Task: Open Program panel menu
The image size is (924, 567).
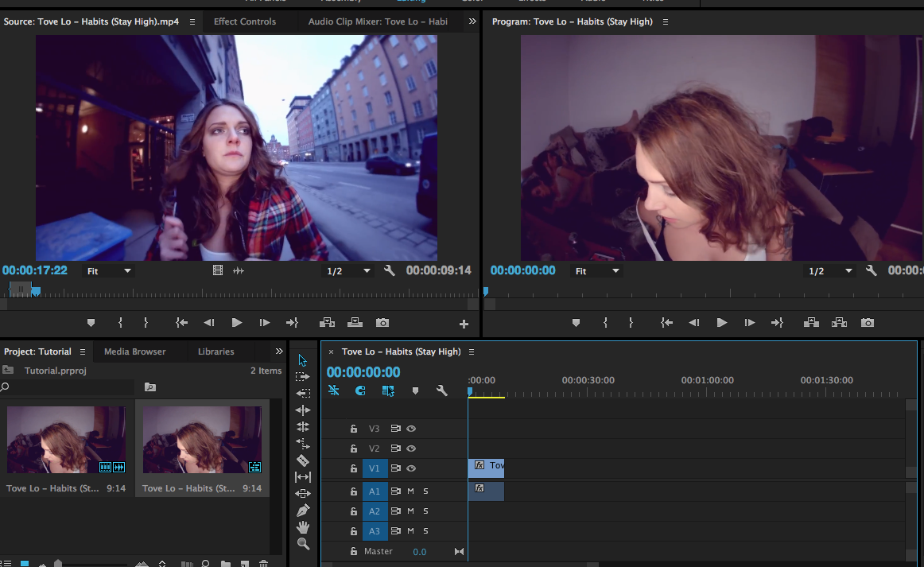Action: [666, 21]
